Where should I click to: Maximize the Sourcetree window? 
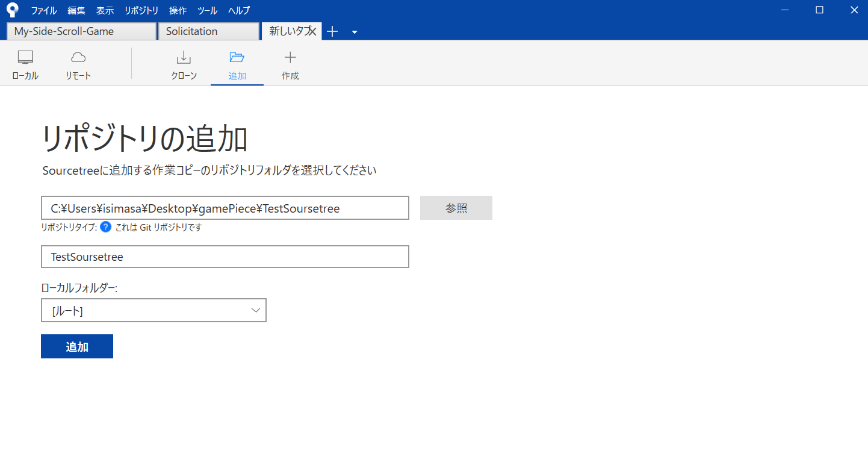coord(819,10)
